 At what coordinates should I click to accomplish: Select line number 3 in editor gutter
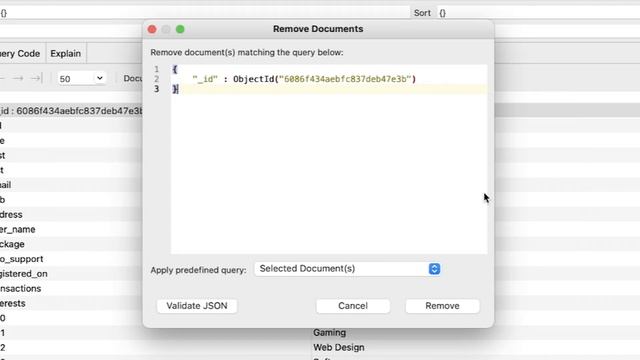[x=157, y=89]
